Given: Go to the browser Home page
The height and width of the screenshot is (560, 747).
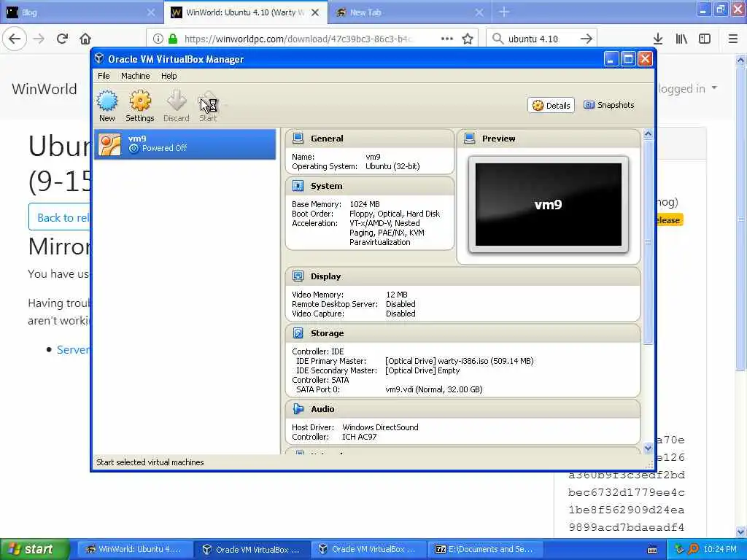Looking at the screenshot, I should tap(85, 39).
